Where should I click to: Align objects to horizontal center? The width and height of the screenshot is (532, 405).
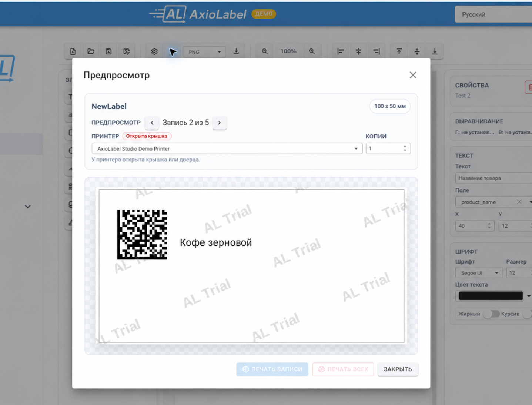coord(358,51)
